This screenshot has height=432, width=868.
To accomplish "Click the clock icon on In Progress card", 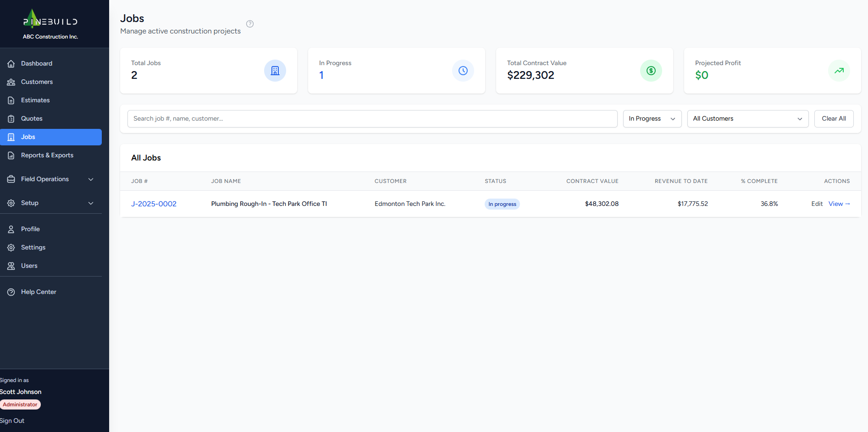I will (x=463, y=71).
